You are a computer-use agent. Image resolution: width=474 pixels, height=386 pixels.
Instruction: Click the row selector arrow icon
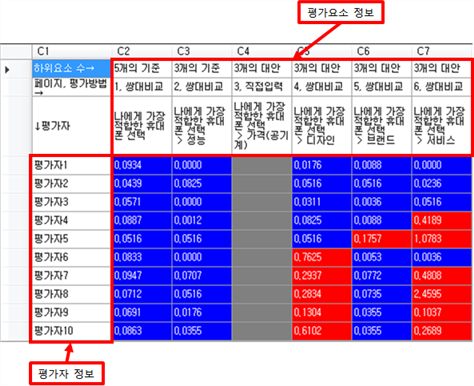(7, 69)
